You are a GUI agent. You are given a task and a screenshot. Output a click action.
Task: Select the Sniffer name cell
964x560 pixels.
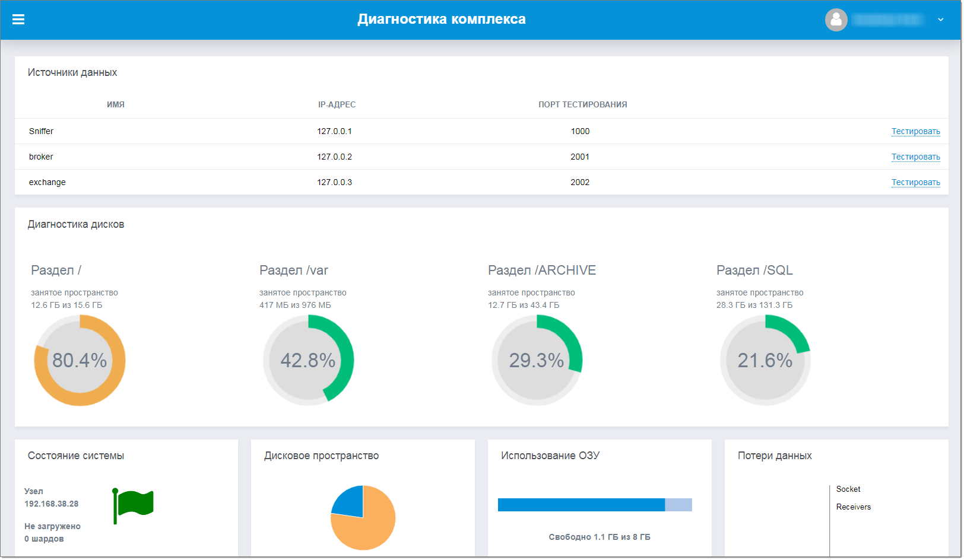pyautogui.click(x=41, y=131)
